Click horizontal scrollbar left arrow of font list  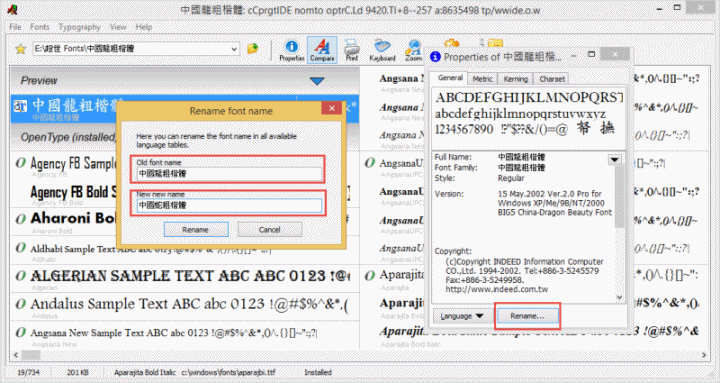pyautogui.click(x=16, y=355)
